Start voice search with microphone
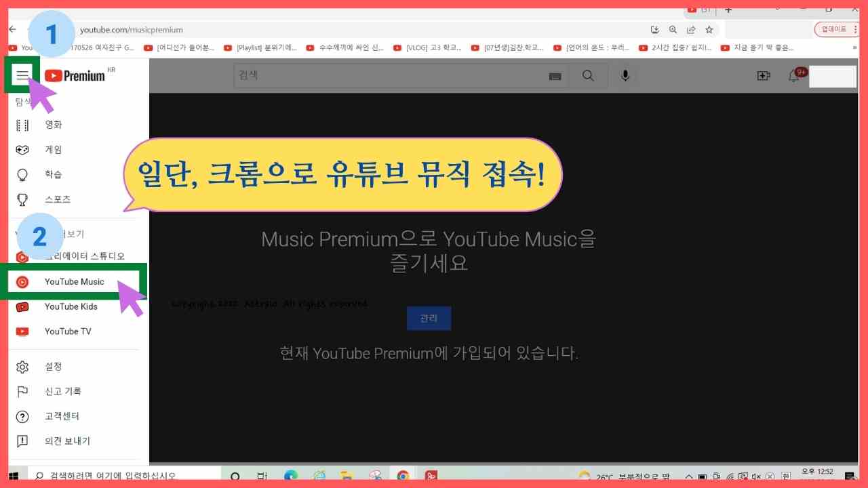 coord(625,76)
